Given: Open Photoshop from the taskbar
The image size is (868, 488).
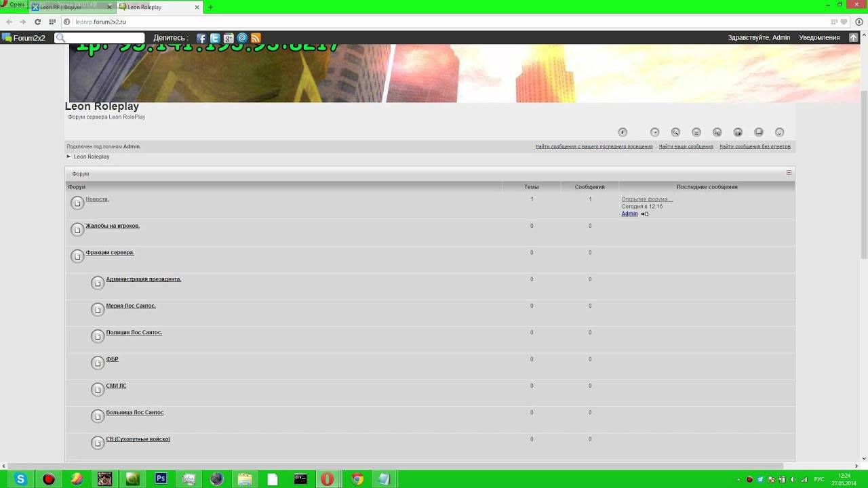Looking at the screenshot, I should [x=161, y=479].
